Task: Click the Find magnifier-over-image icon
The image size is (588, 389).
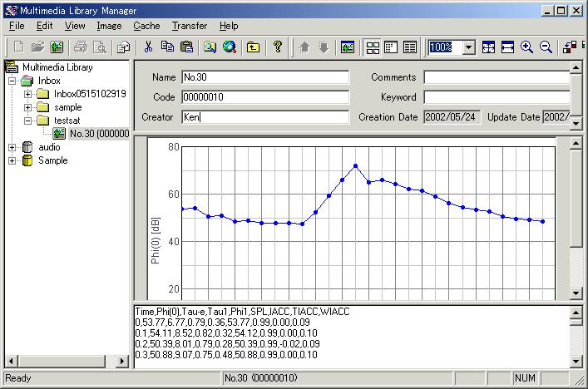Action: point(210,47)
